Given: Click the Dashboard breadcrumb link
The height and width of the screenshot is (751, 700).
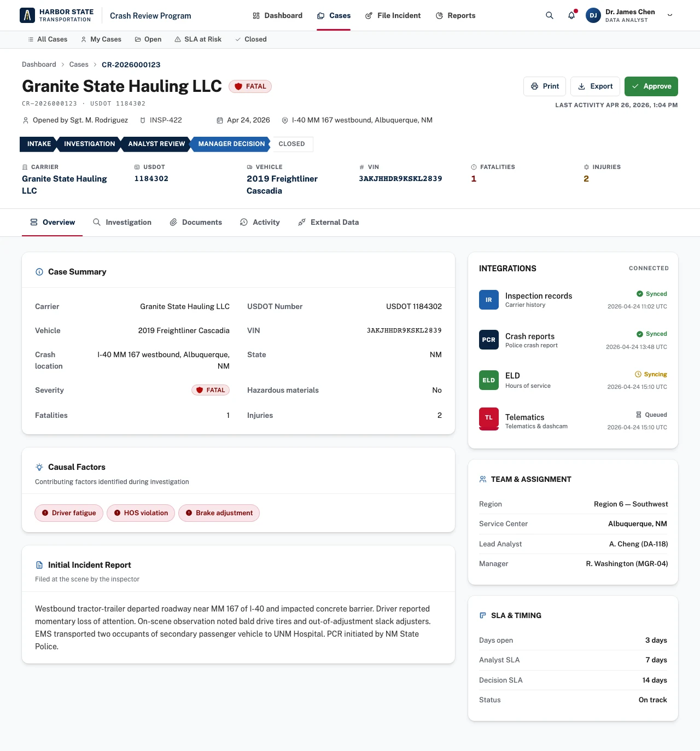Looking at the screenshot, I should point(39,65).
